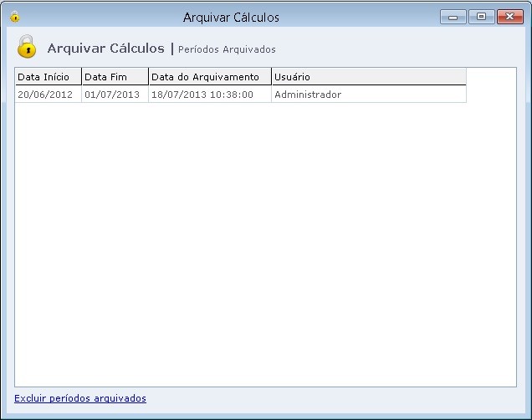Open the Excluir períodos arquivados link
Viewport: 532px width, 420px height.
(80, 398)
